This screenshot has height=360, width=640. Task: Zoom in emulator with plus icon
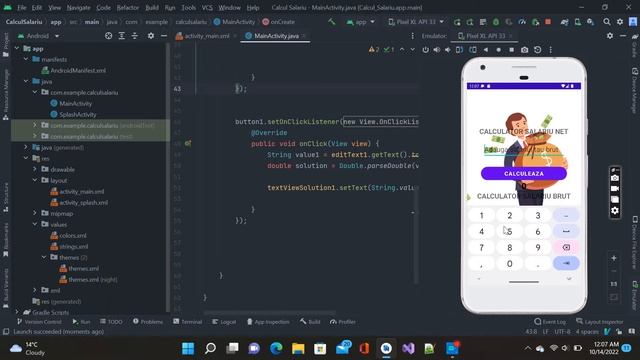(x=613, y=258)
